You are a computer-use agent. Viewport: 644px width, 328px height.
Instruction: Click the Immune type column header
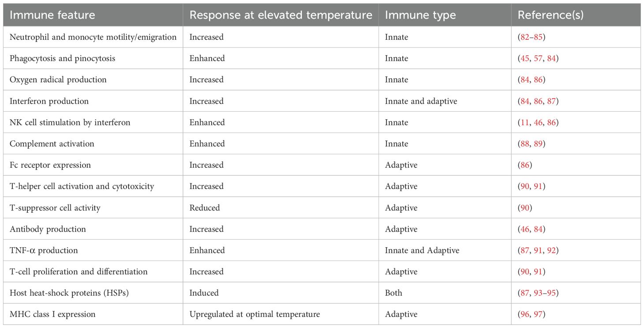coord(420,15)
